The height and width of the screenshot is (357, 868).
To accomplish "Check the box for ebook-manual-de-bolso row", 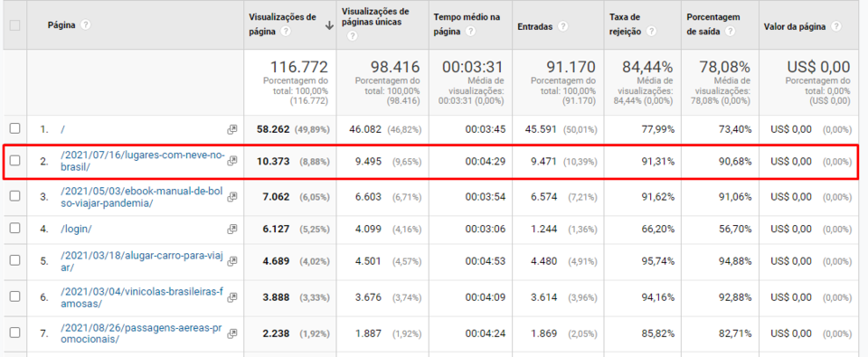I will point(15,195).
